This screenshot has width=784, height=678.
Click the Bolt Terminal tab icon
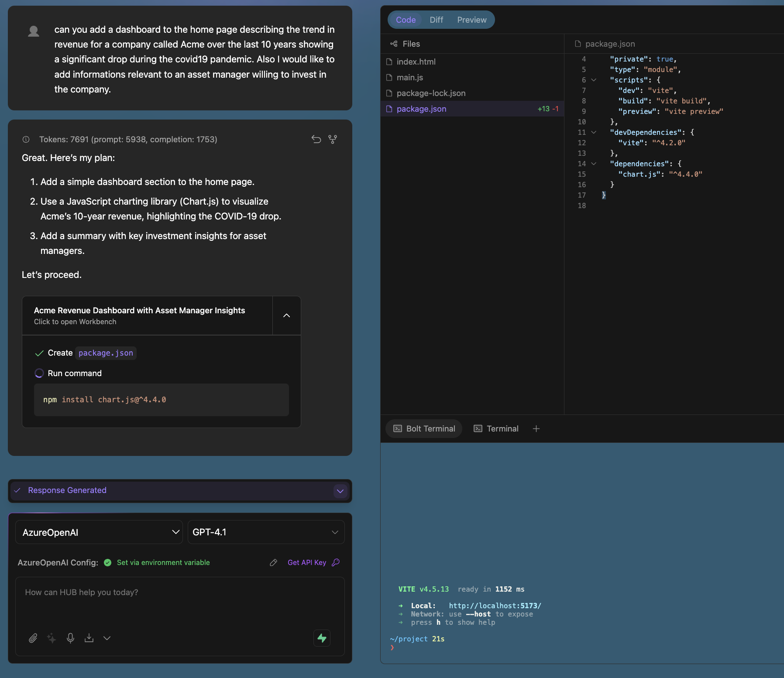398,429
